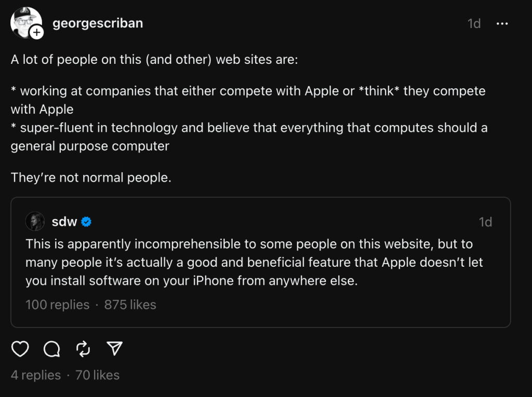Show the 70 likes list
The height and width of the screenshot is (397, 532).
click(x=98, y=375)
